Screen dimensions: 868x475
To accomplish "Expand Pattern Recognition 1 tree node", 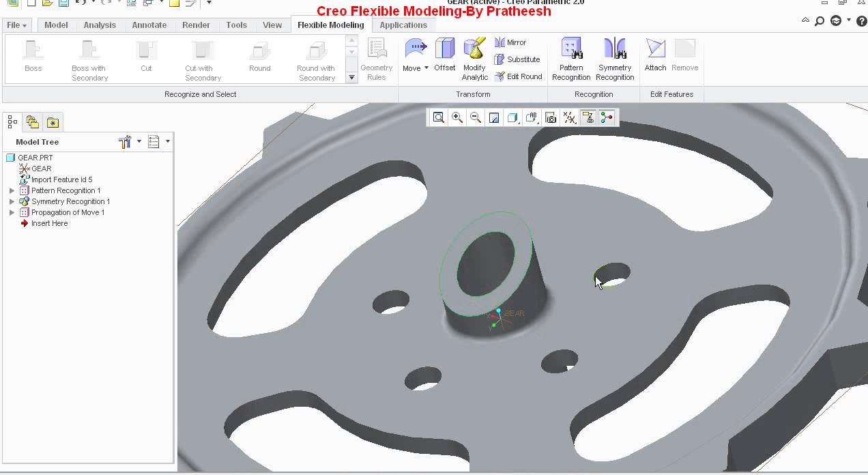I will click(12, 190).
